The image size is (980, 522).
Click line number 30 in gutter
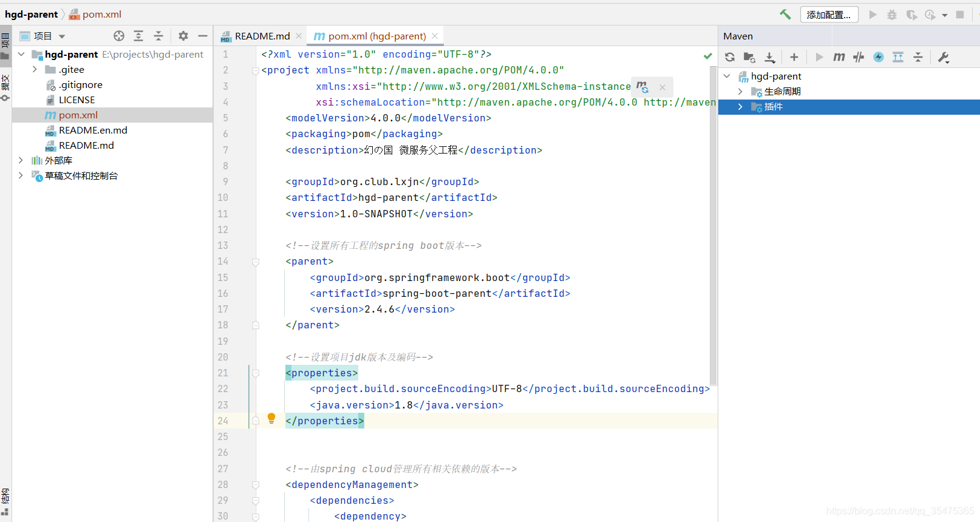[223, 516]
